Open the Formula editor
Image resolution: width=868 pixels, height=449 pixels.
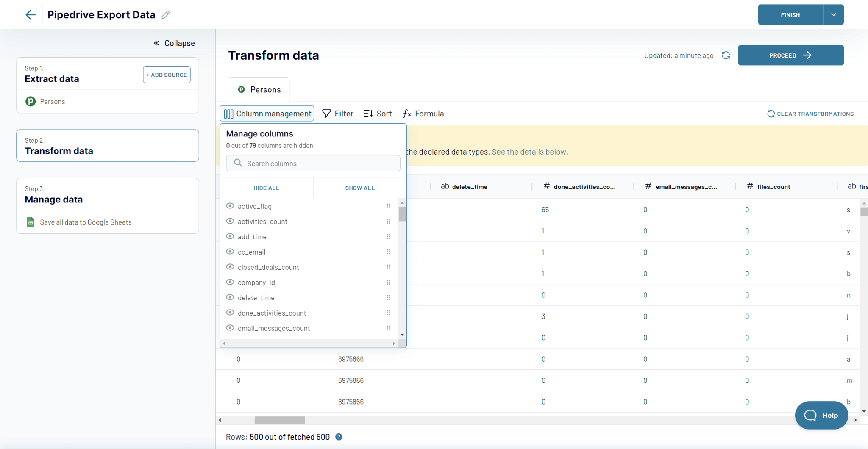pos(423,114)
